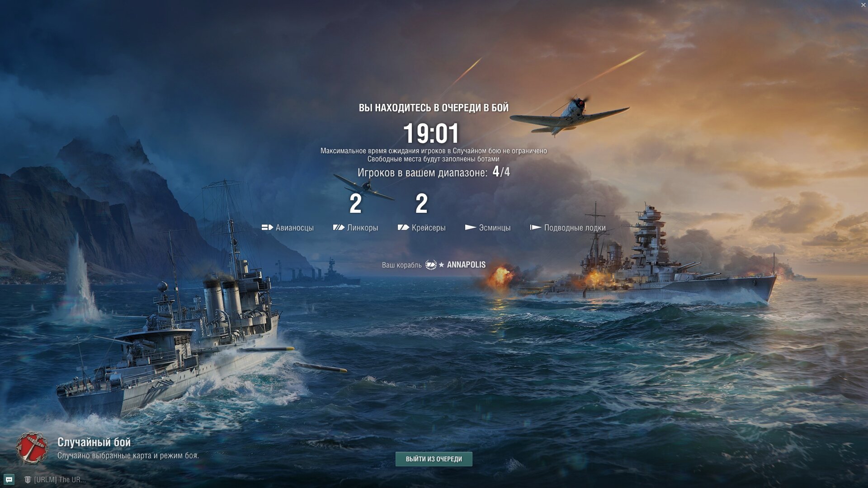Leave the queue with Выйти из очереди
Screen dimensions: 868x488
point(434,459)
